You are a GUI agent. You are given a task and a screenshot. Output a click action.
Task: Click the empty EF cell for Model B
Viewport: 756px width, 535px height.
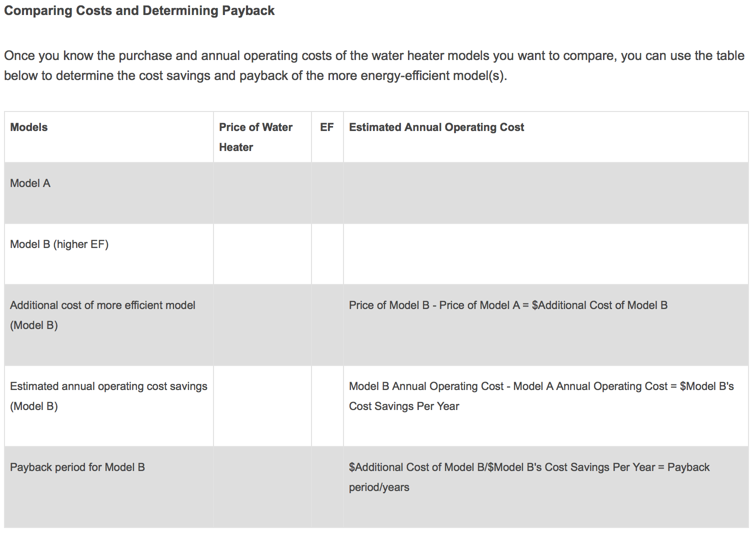point(327,254)
